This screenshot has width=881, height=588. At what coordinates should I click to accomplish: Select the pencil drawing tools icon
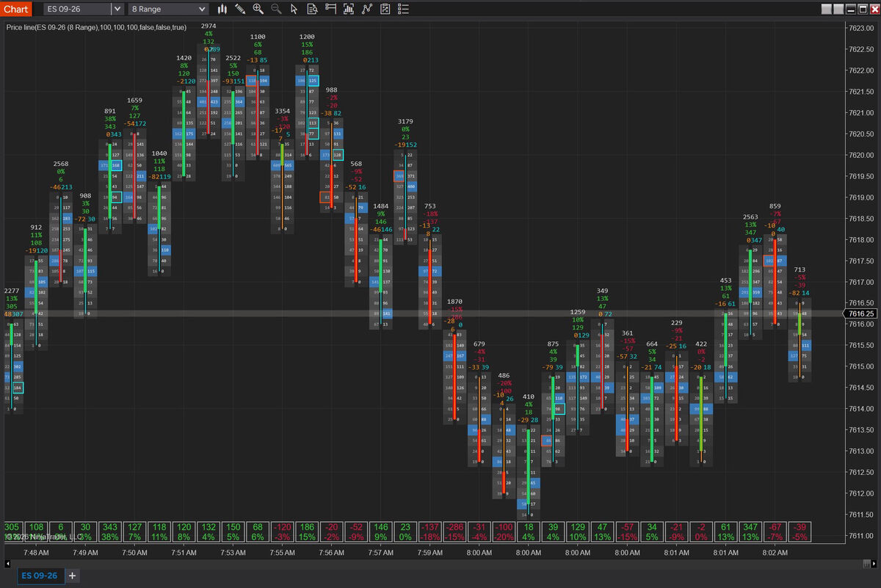pos(240,9)
